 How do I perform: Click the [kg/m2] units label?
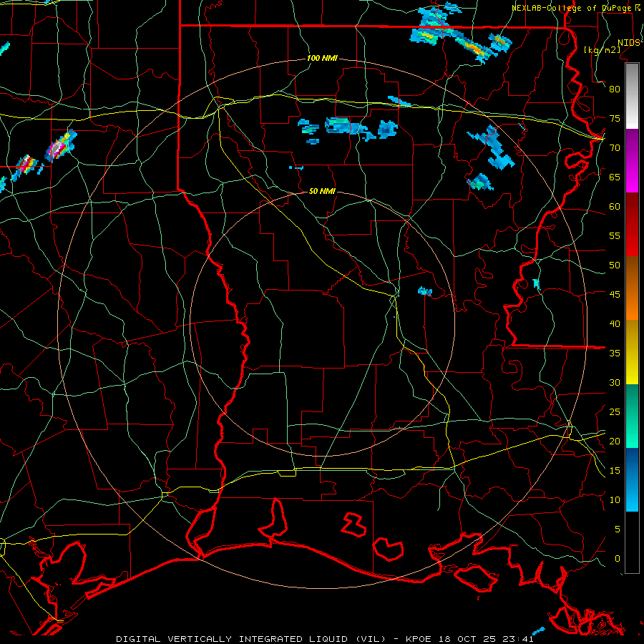tap(602, 50)
